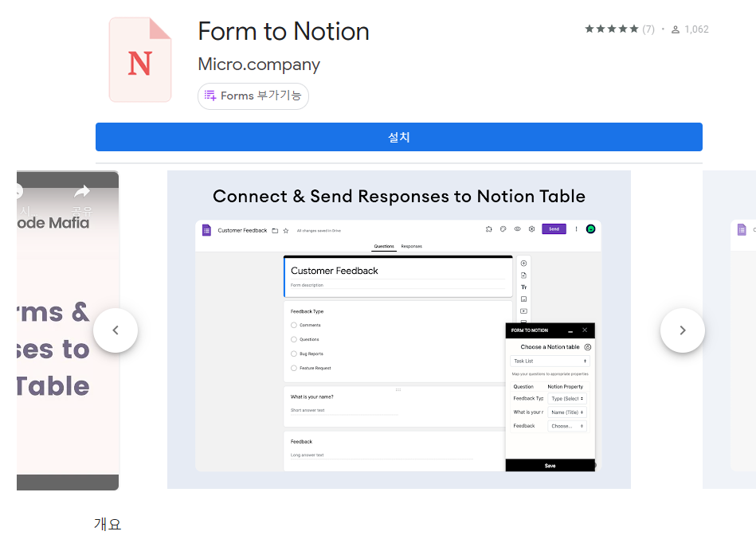The image size is (756, 543).
Task: Click the blue 설치 install button
Action: 399,137
